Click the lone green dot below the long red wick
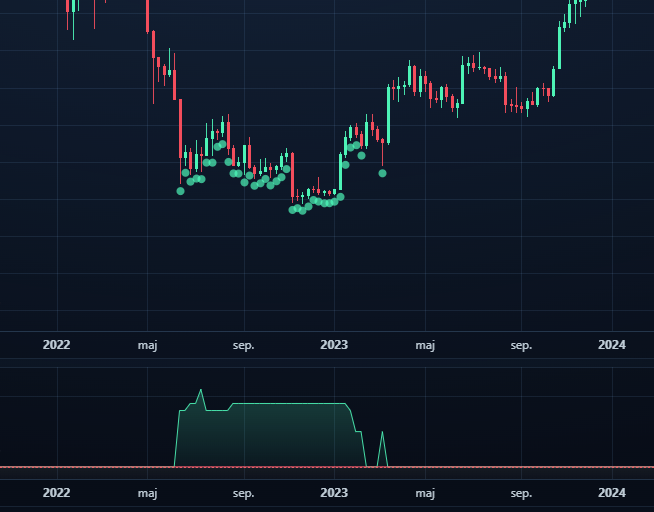Viewport: 654px width, 512px height. [382, 173]
